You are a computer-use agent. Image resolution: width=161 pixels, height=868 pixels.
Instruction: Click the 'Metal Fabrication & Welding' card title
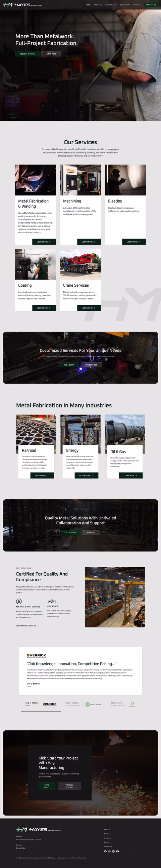click(33, 204)
